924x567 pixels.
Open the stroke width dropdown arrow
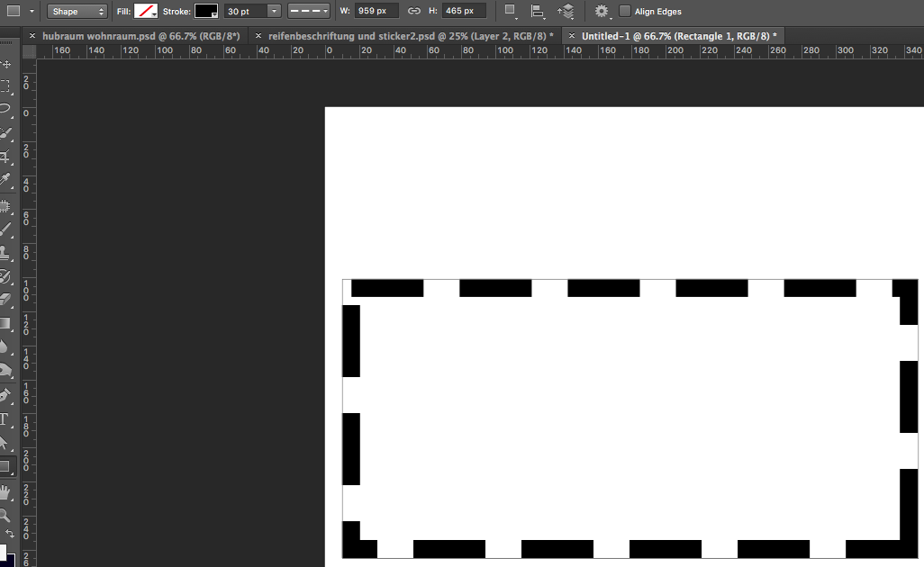(274, 11)
